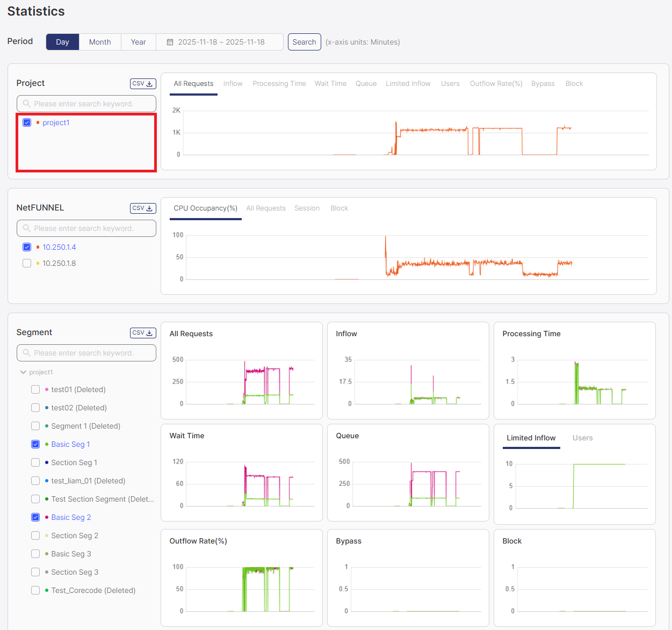Export Segment data via CSV icon
672x630 pixels.
point(143,333)
